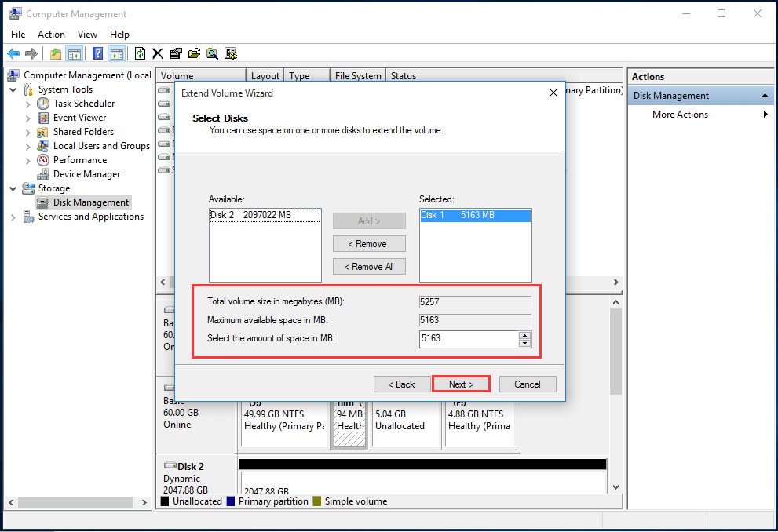Open Properties via the toolbar icon
This screenshot has width=778, height=532.
pyautogui.click(x=174, y=53)
